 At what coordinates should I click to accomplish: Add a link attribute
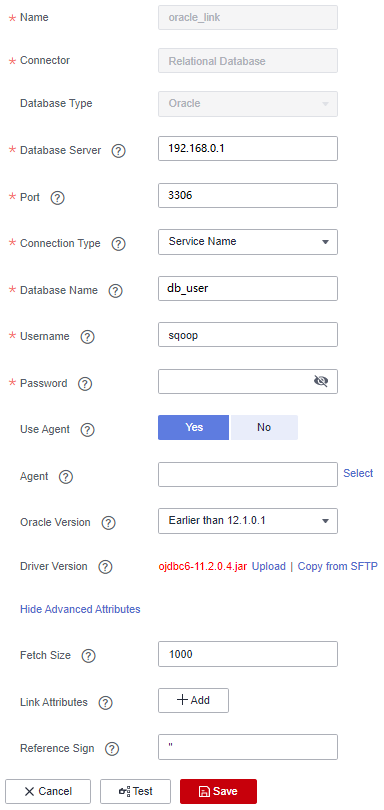pos(193,700)
